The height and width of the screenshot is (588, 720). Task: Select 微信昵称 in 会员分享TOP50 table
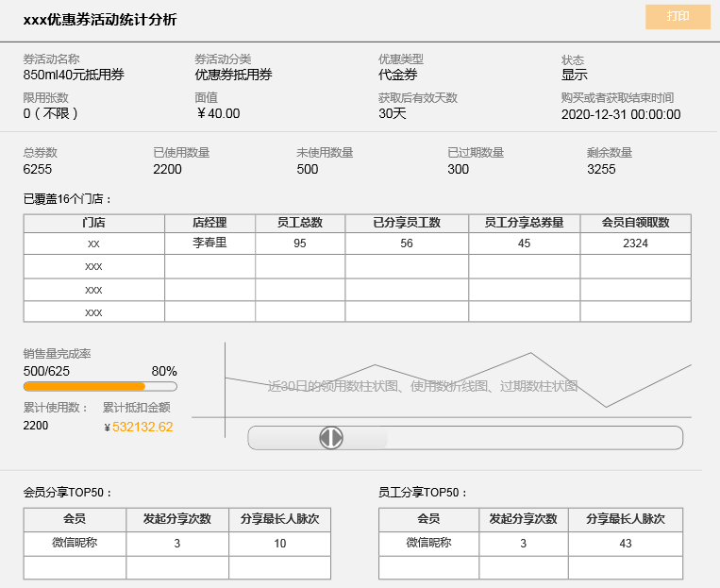coord(75,544)
